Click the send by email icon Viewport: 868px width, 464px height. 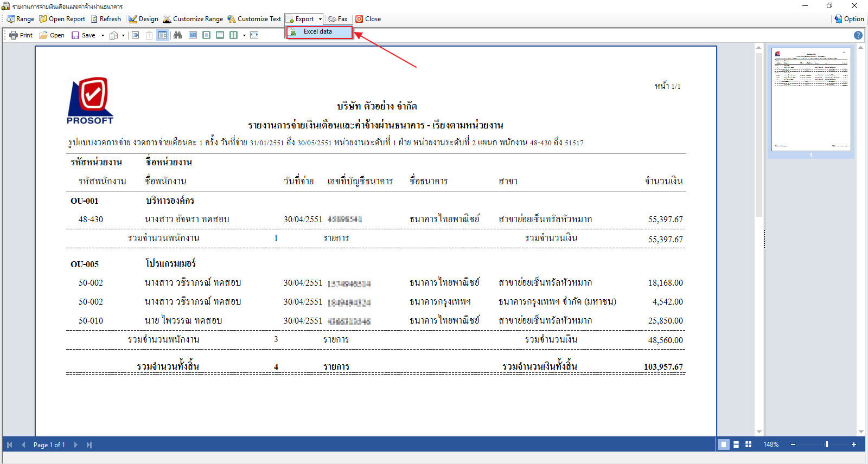coord(114,35)
